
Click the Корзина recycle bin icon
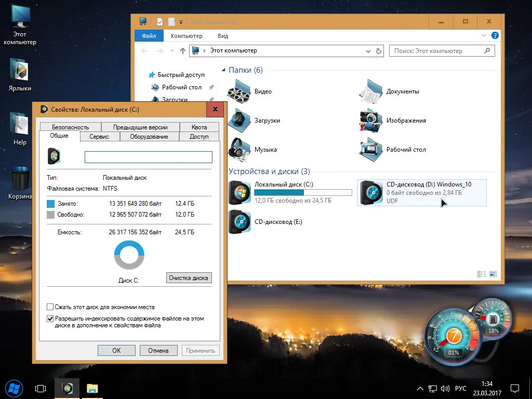(x=20, y=183)
